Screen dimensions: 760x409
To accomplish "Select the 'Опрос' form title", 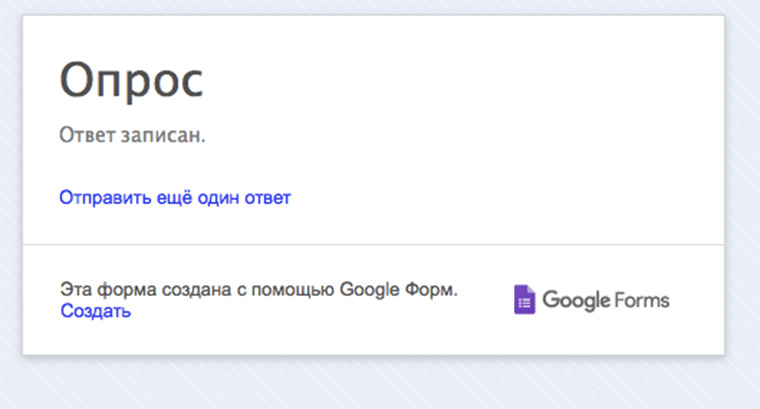I will (x=131, y=80).
